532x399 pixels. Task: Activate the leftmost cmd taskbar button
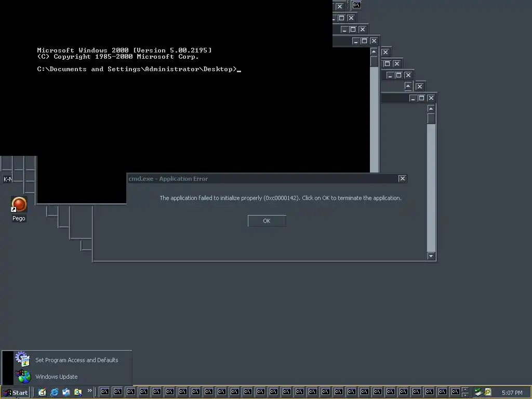click(104, 392)
